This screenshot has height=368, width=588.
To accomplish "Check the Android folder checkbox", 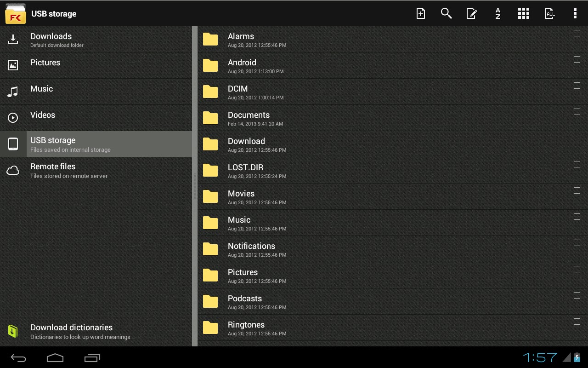I will [x=577, y=59].
